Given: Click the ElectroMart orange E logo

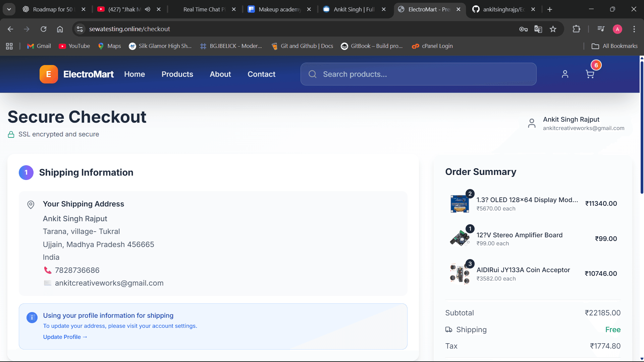Looking at the screenshot, I should pos(49,74).
